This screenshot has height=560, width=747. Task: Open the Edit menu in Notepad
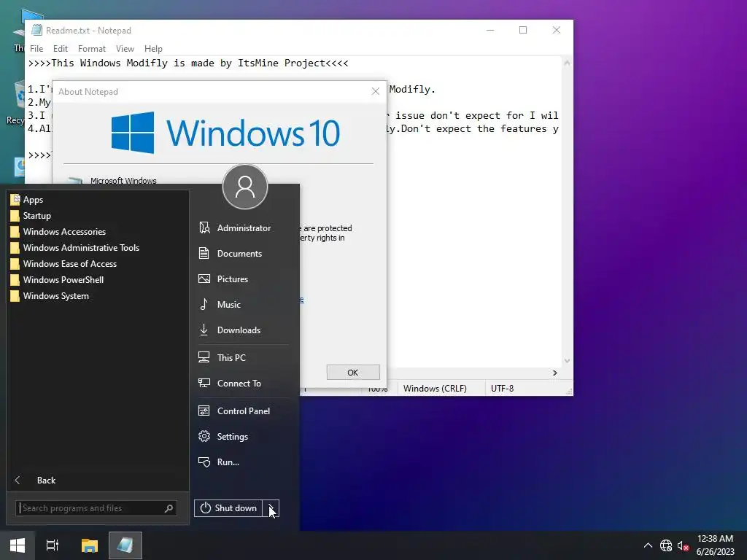[x=61, y=49]
